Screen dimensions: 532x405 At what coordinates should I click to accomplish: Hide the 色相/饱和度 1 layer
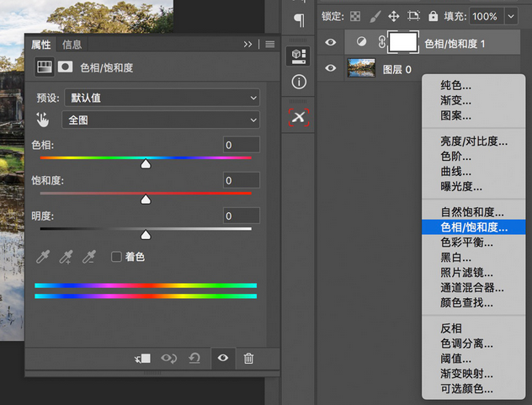(331, 43)
